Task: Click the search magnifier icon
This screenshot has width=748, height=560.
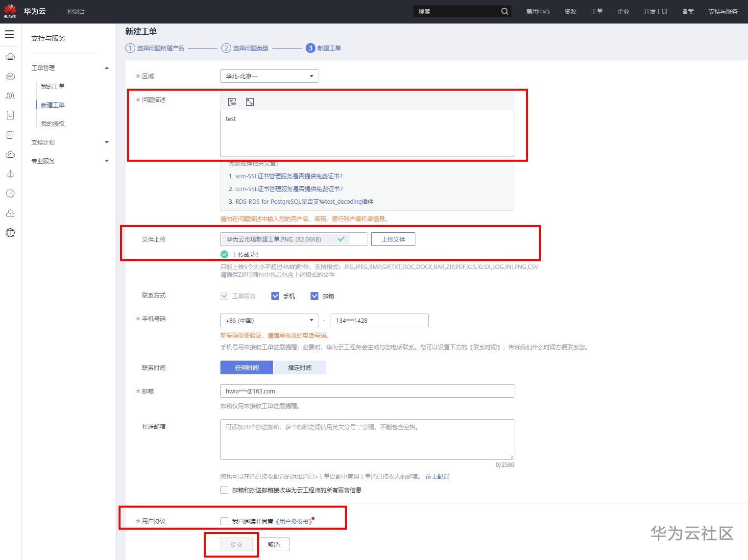Action: pos(505,11)
